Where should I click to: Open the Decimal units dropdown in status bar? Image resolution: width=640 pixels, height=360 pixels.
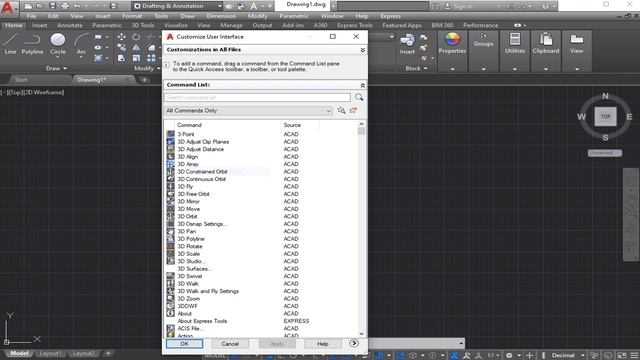pos(568,356)
